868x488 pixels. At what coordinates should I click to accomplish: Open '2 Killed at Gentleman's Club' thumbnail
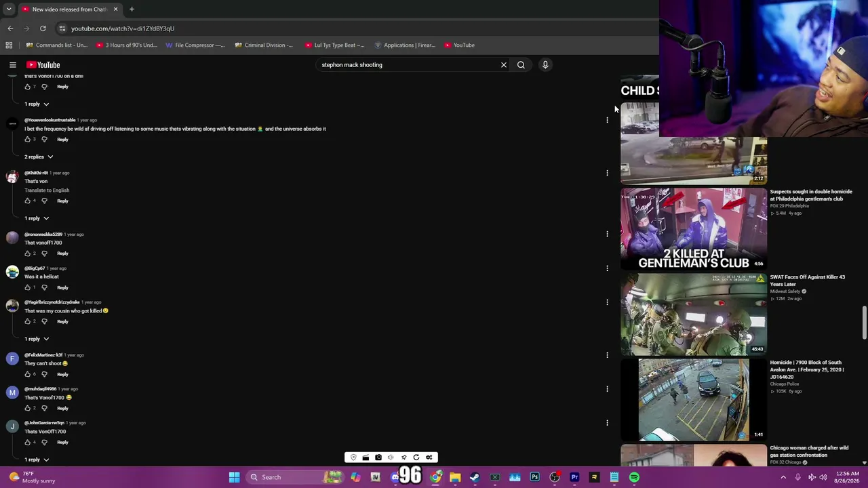tap(694, 229)
